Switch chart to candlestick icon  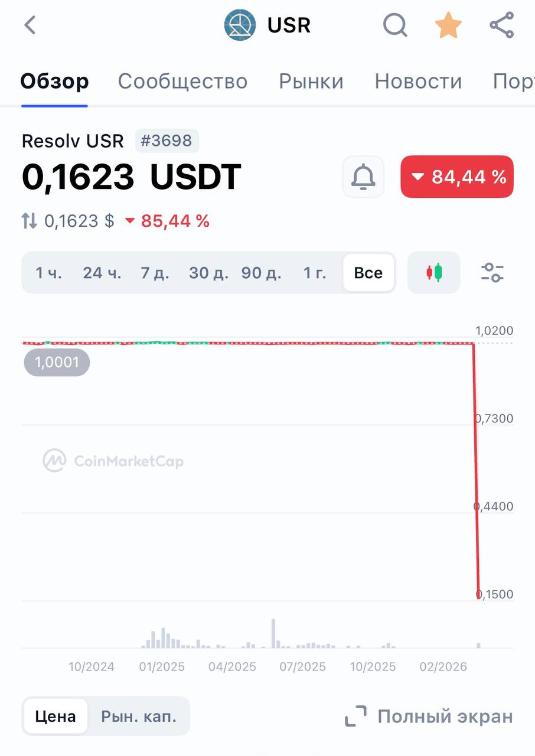(434, 272)
